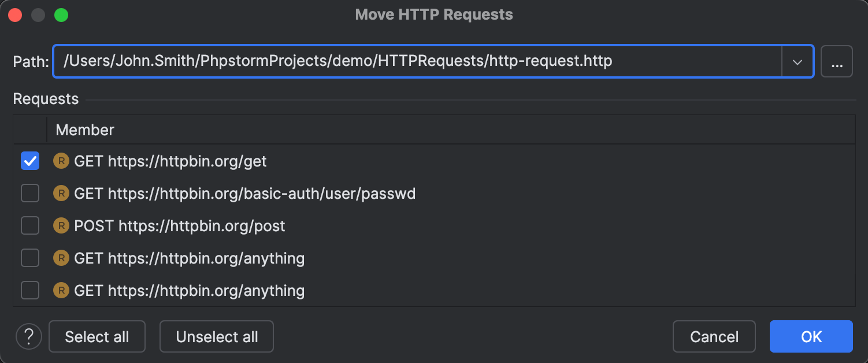868x363 pixels.
Task: Click the R icon on the first anything request
Action: coord(61,258)
